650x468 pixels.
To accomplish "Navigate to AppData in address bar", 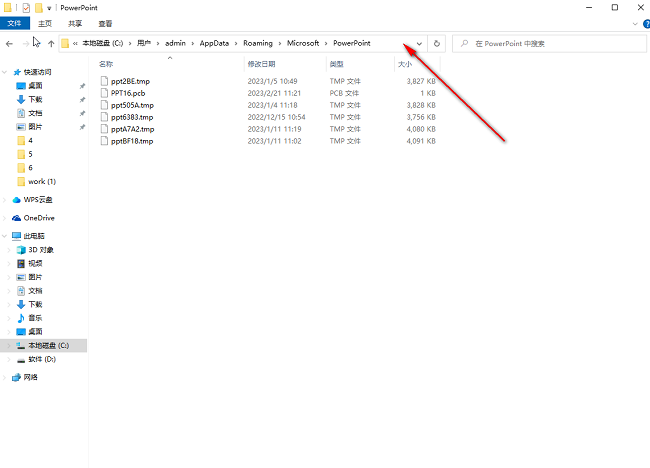I will point(214,43).
